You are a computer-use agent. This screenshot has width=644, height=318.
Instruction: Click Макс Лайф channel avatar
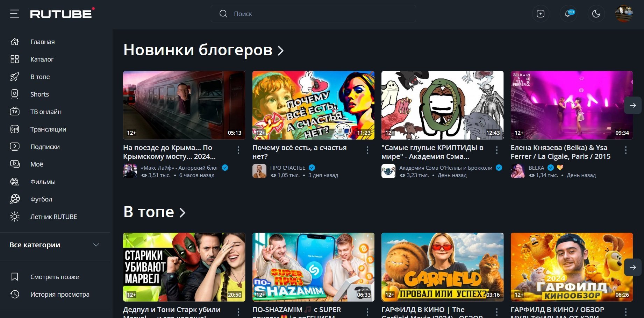(130, 171)
